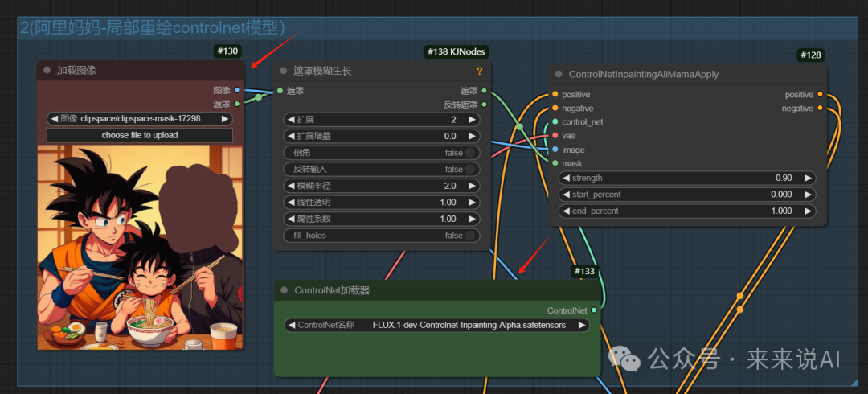
Task: Increase 扩展增量 value with right arrow
Action: point(472,137)
